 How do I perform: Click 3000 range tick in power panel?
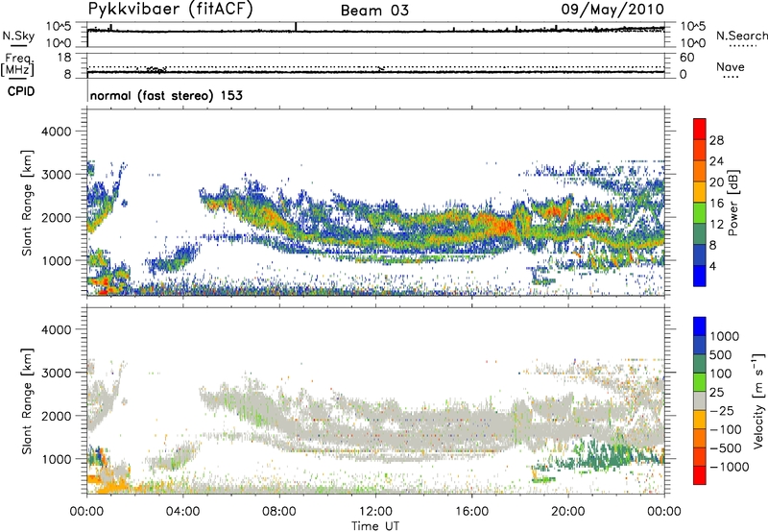[x=56, y=175]
